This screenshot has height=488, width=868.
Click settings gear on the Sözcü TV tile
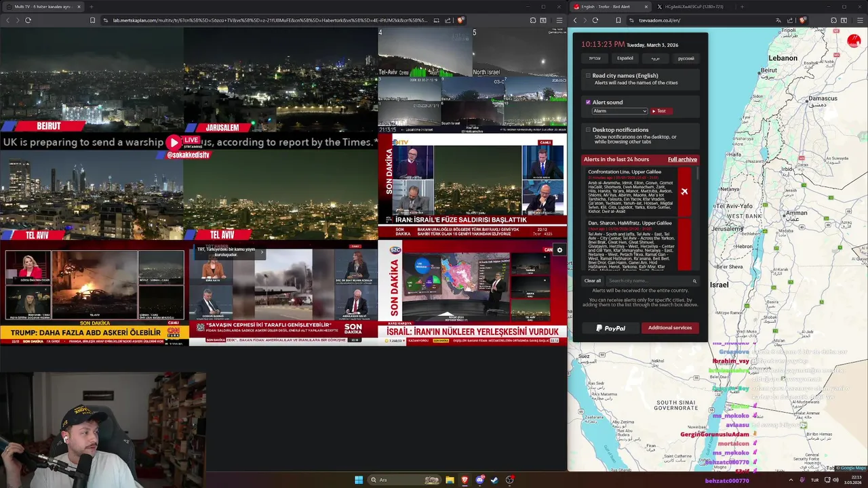(559, 250)
